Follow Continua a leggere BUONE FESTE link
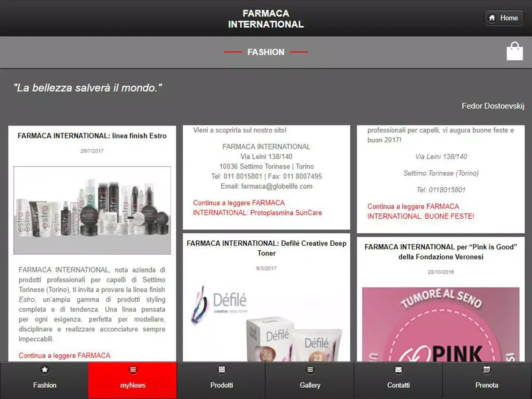532x399 pixels. 421,211
